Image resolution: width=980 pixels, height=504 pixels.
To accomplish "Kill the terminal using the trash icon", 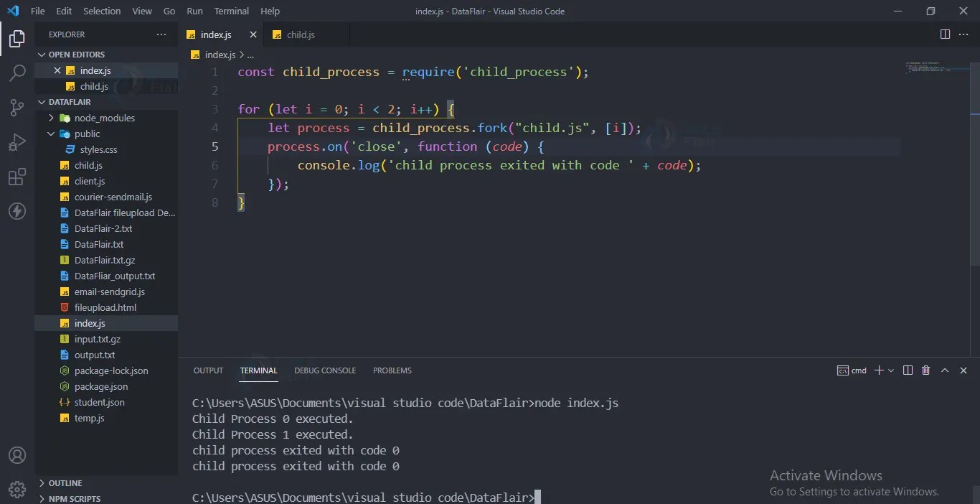I will click(x=925, y=370).
